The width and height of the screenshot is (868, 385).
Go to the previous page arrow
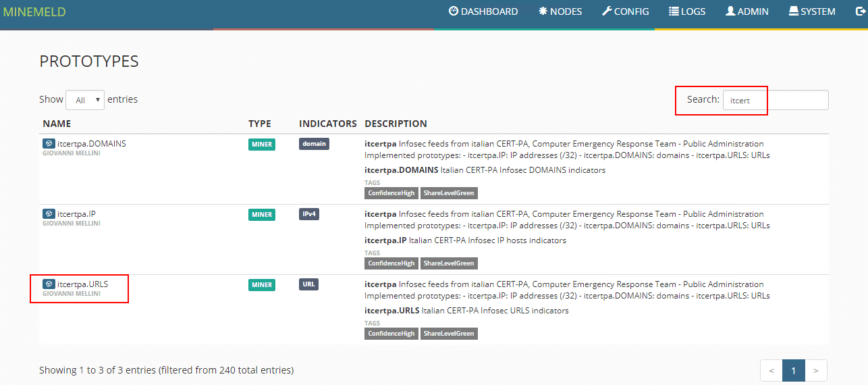pos(771,370)
